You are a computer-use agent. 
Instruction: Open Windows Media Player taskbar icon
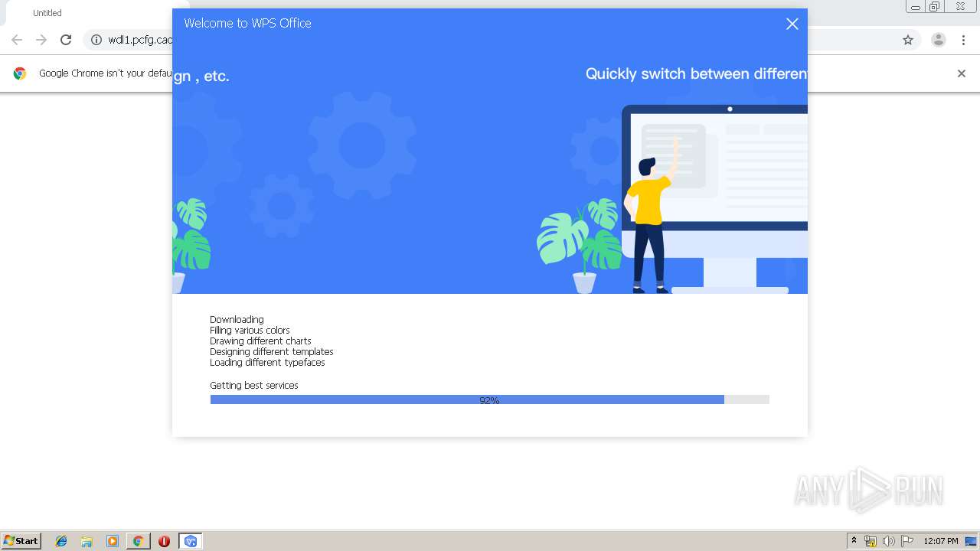[113, 541]
